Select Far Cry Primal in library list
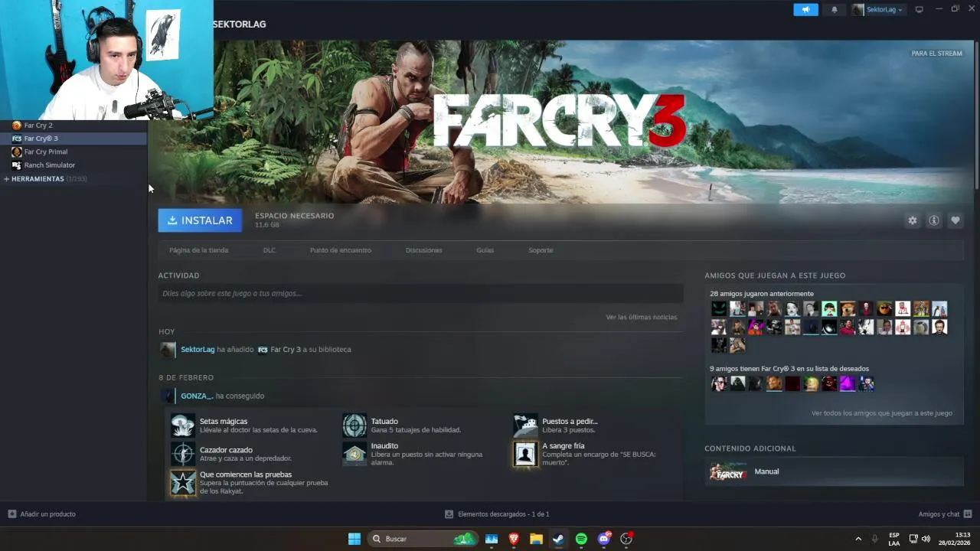The height and width of the screenshot is (551, 980). click(x=73, y=152)
